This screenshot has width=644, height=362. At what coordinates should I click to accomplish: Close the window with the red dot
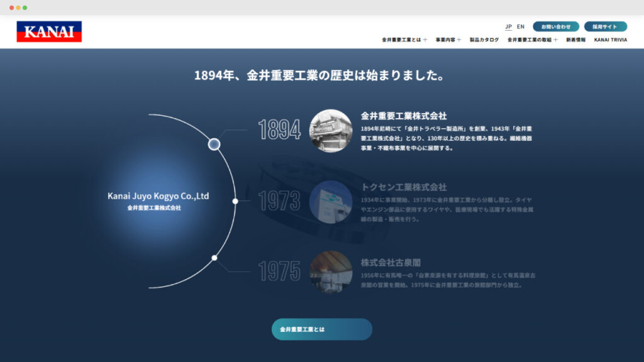(x=11, y=8)
